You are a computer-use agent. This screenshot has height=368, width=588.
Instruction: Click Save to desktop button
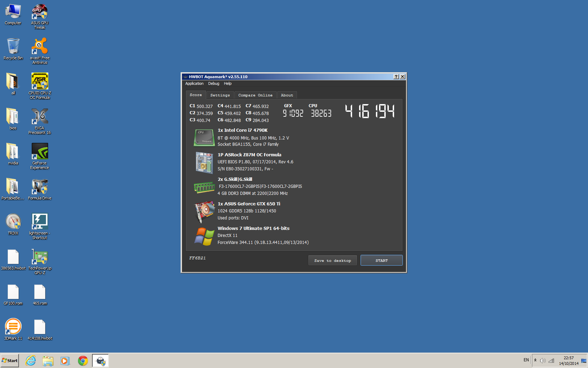(332, 260)
